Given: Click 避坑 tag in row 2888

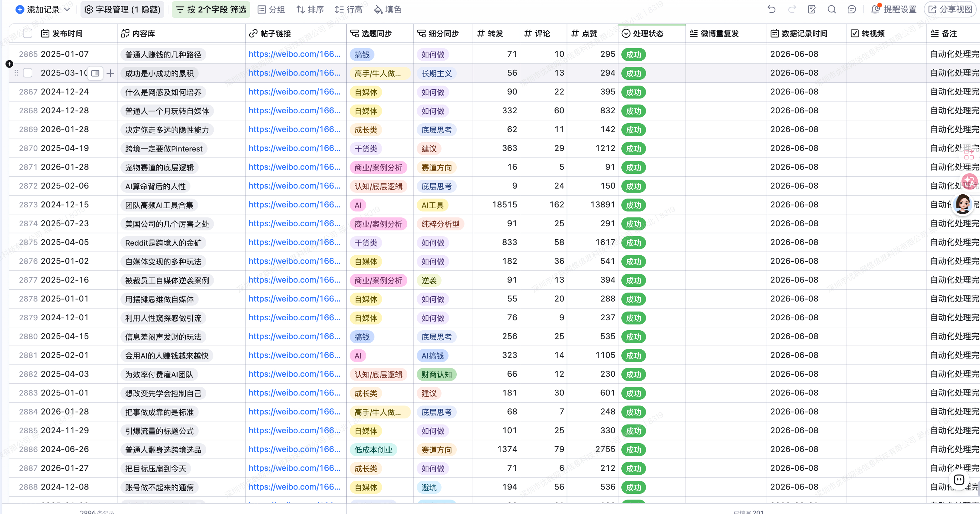Looking at the screenshot, I should click(x=429, y=488).
